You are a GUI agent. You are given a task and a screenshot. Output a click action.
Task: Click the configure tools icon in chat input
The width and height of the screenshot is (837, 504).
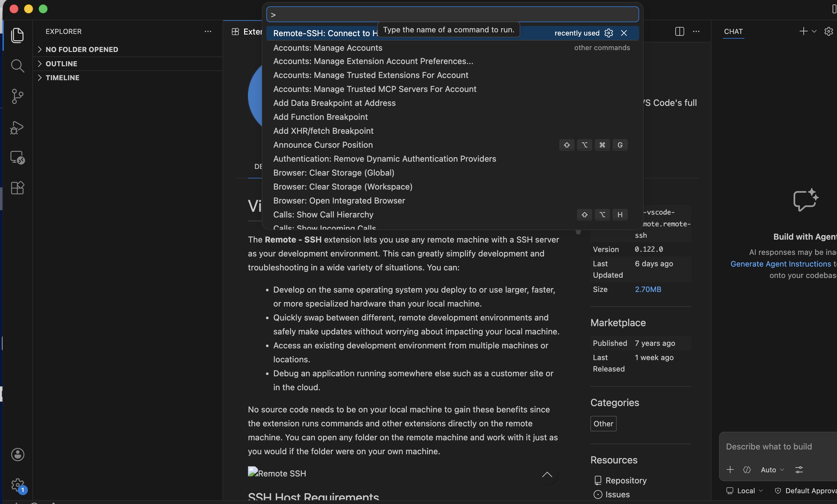(747, 470)
